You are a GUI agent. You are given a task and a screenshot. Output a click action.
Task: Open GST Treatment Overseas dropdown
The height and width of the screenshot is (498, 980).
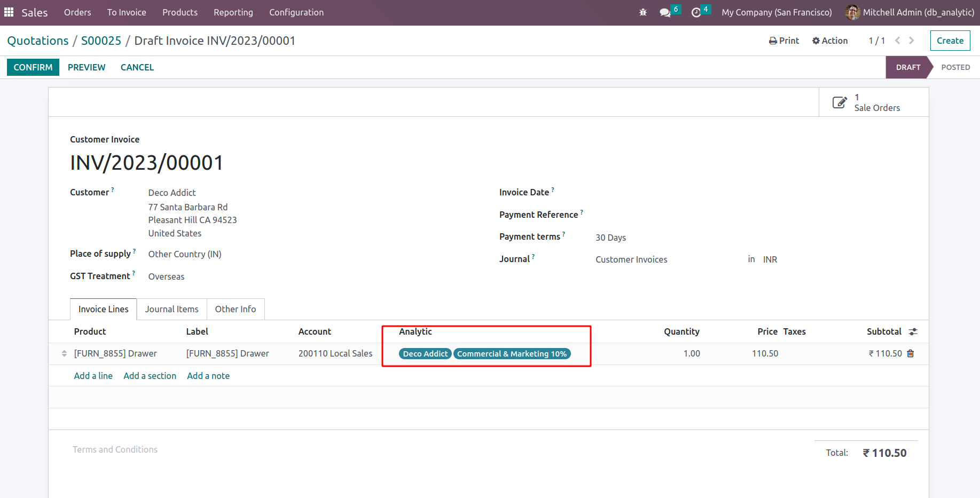[167, 276]
